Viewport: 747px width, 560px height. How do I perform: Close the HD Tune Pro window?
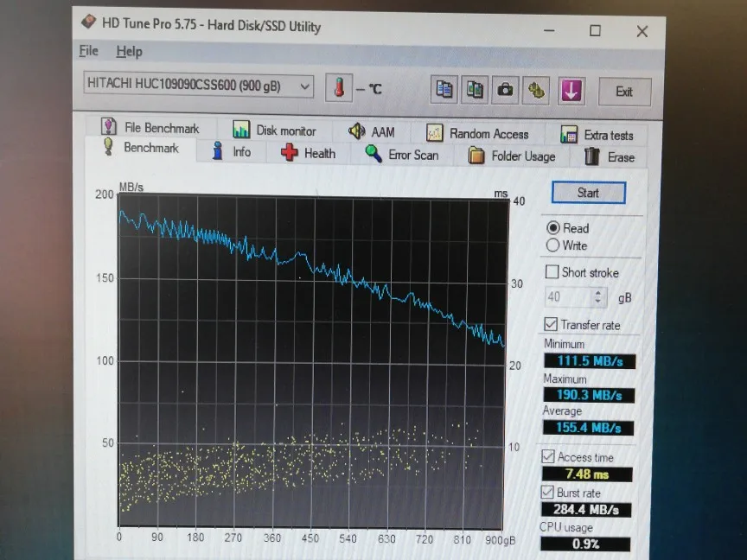point(642,31)
